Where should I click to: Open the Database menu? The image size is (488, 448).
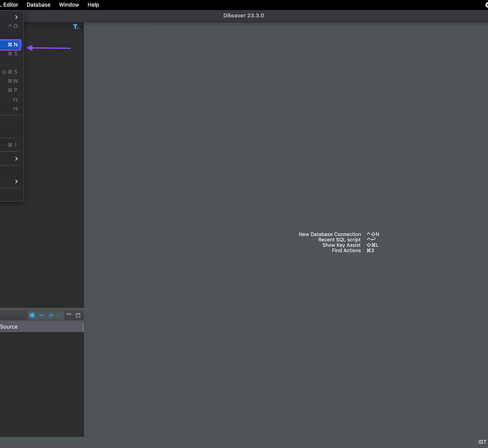click(38, 5)
